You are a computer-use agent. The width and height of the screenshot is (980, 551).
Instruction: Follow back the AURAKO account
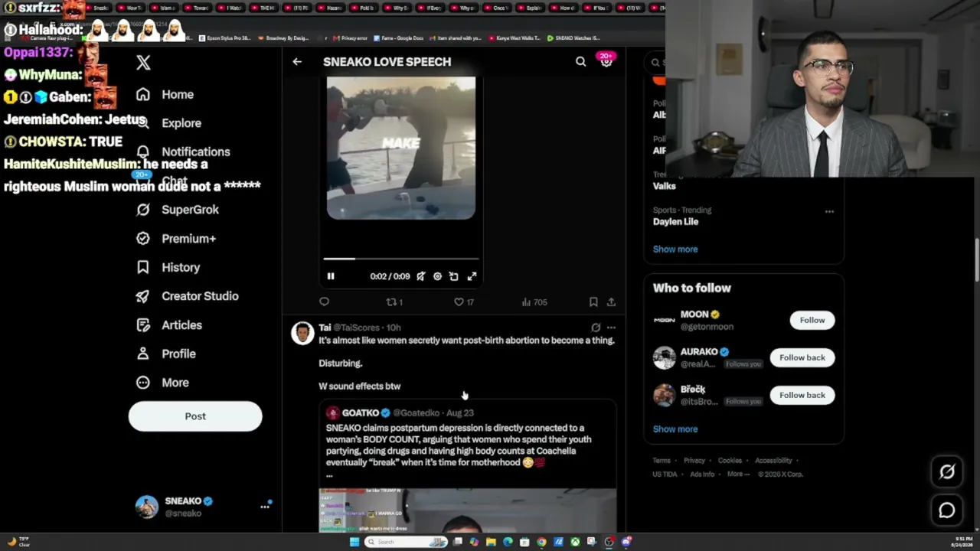[x=802, y=358]
